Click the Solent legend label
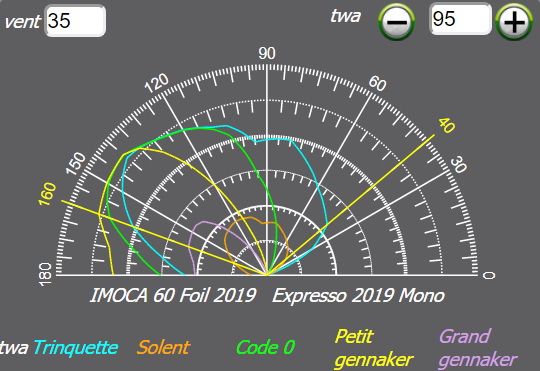 163,347
